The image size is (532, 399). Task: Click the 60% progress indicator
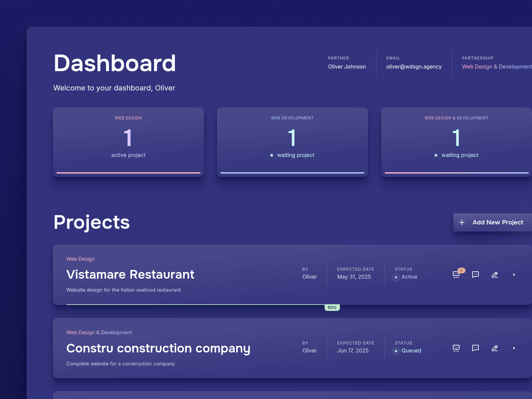(x=332, y=307)
